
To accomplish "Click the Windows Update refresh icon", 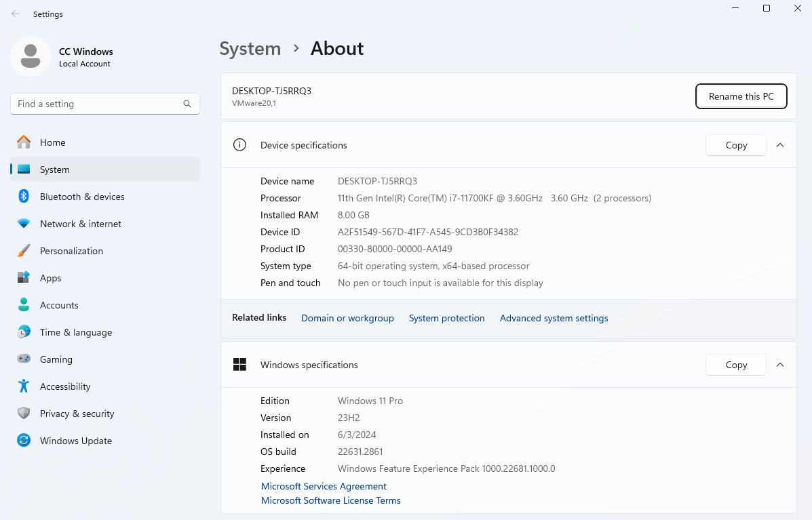I will coord(24,440).
